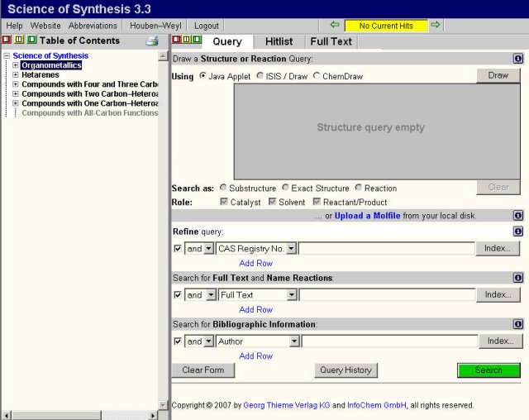Click the Draw button

point(498,75)
